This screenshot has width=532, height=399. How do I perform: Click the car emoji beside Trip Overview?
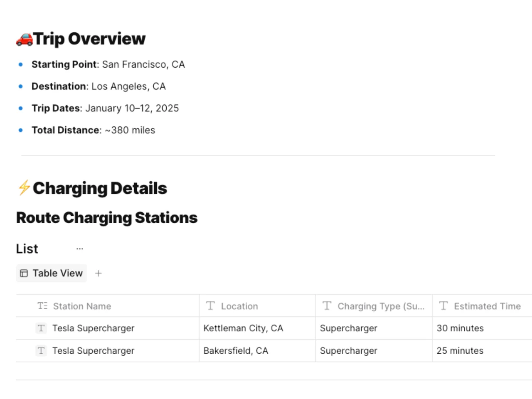click(25, 39)
